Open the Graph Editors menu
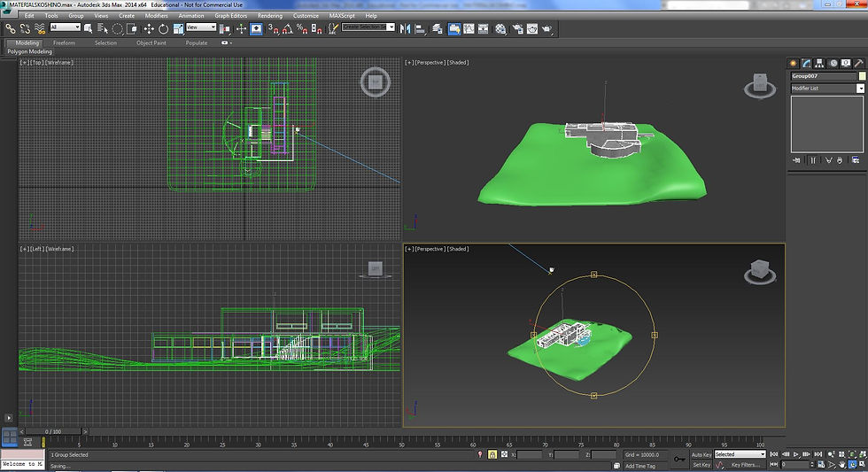This screenshot has height=472, width=868. point(231,15)
